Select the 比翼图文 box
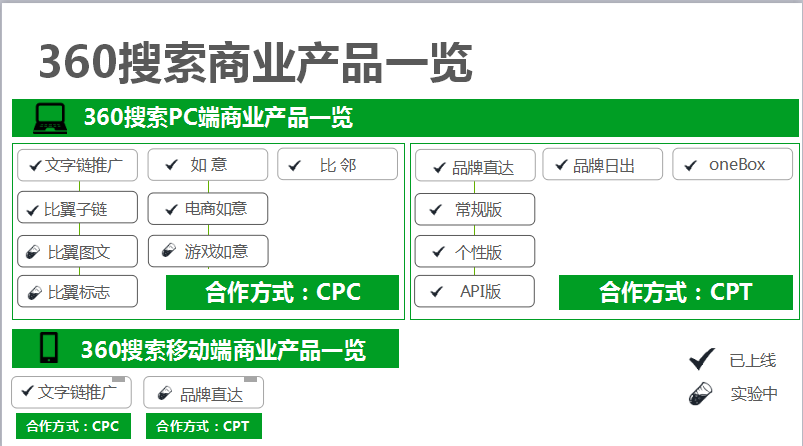 click(x=77, y=251)
